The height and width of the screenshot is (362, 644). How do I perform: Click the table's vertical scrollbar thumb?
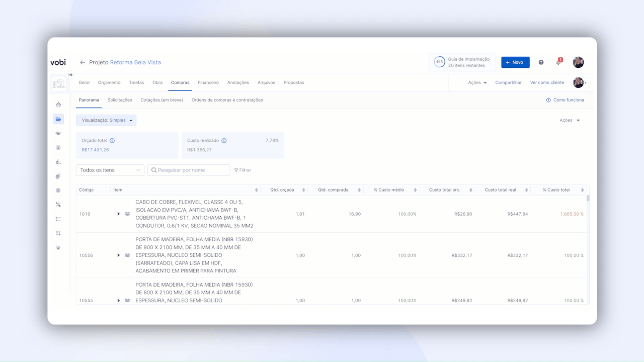pyautogui.click(x=588, y=198)
